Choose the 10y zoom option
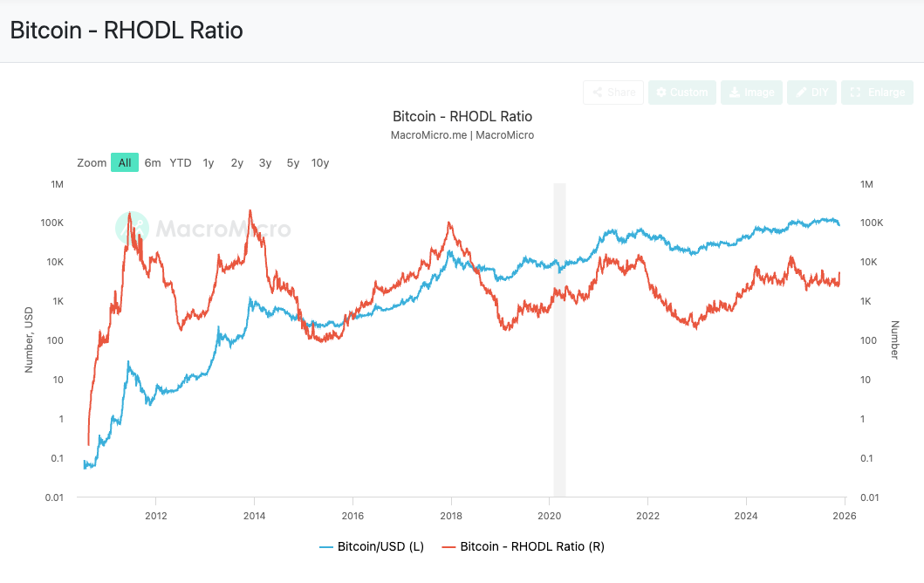Viewport: 924px width, 583px height. 320,162
